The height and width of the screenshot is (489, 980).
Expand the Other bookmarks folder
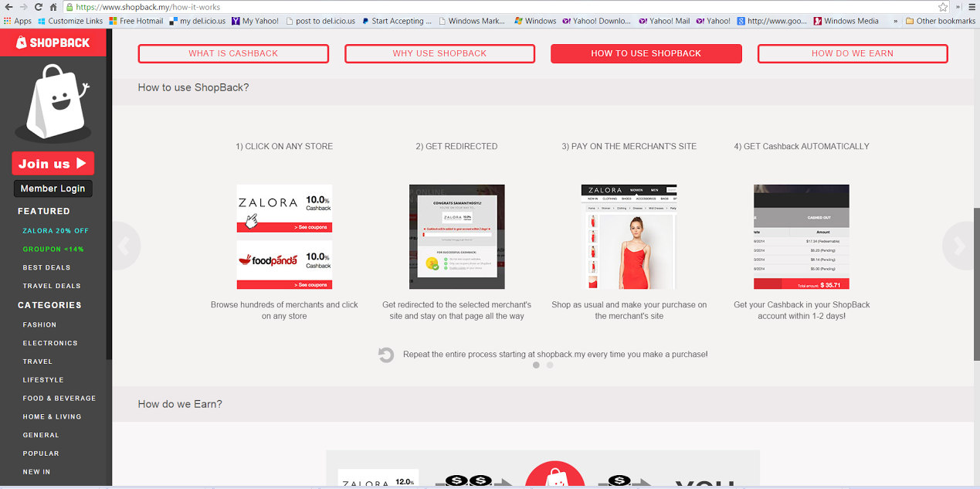(x=940, y=21)
